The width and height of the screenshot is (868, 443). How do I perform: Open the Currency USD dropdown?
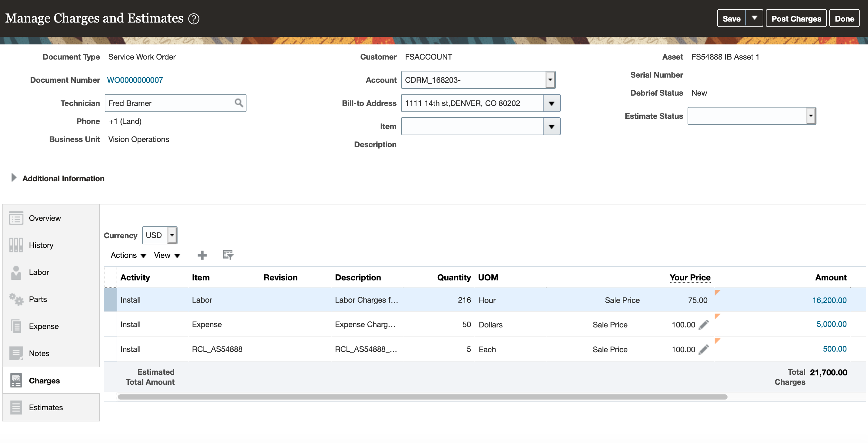pyautogui.click(x=171, y=235)
